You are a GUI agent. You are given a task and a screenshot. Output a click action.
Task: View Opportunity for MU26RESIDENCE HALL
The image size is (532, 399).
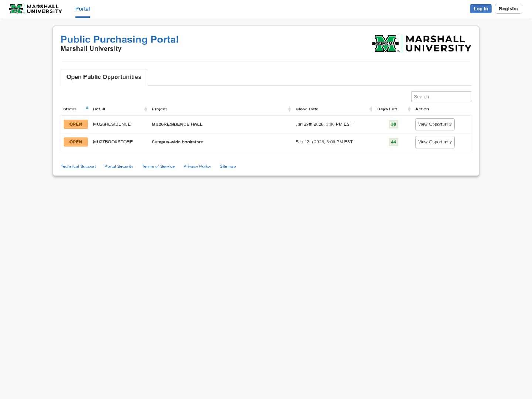[434, 125]
